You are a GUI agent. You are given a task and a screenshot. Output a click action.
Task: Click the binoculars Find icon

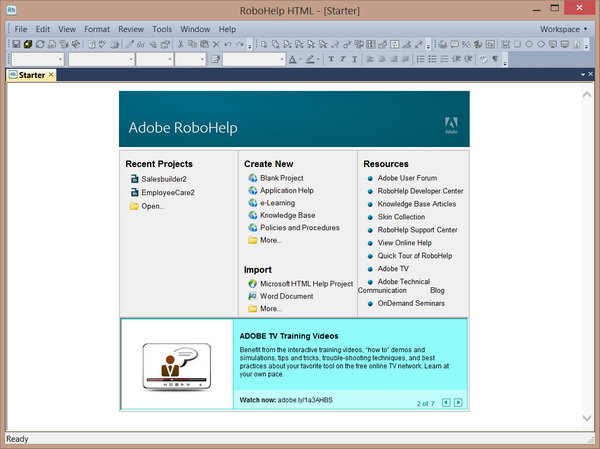(x=141, y=44)
